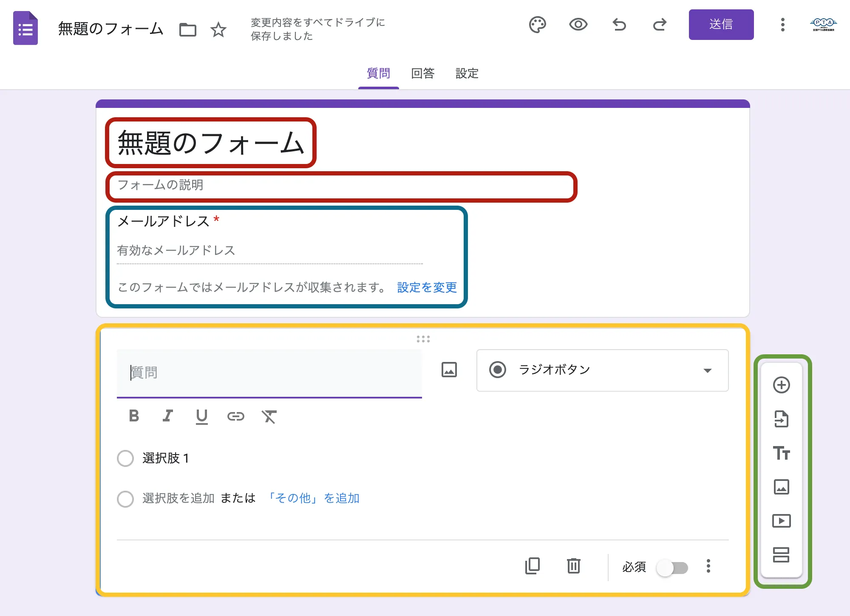Click the 送信 send button
The height and width of the screenshot is (616, 850).
pos(721,25)
